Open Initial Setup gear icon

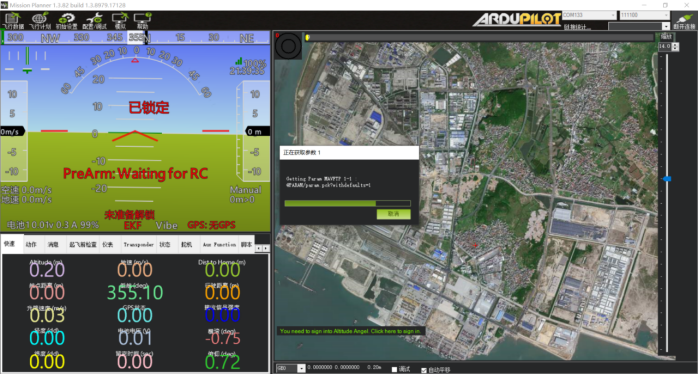(x=66, y=20)
